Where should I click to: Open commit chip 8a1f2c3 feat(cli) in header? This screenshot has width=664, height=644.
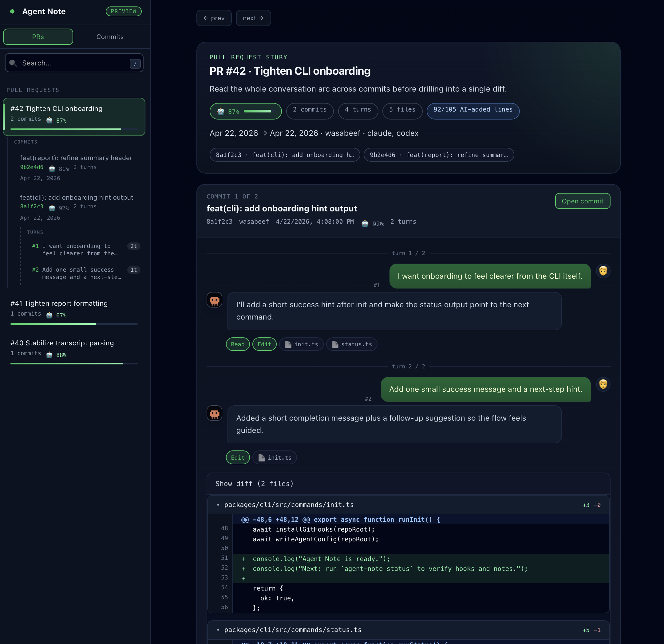285,155
